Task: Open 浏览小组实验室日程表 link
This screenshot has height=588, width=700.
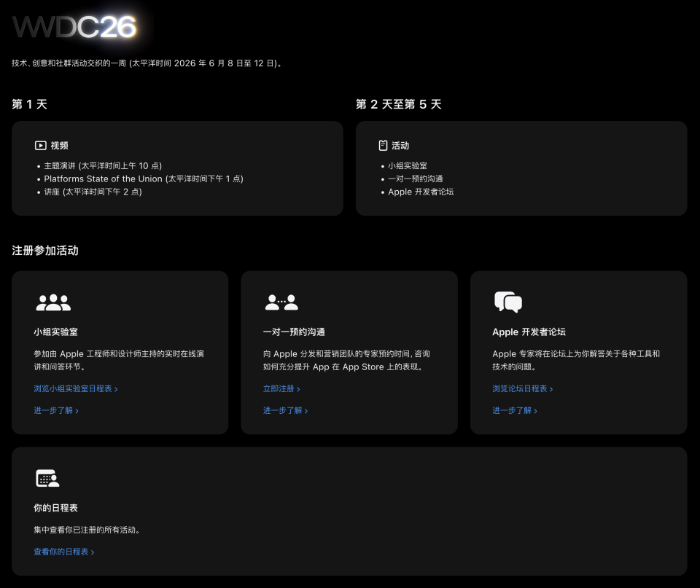Action: [76, 388]
